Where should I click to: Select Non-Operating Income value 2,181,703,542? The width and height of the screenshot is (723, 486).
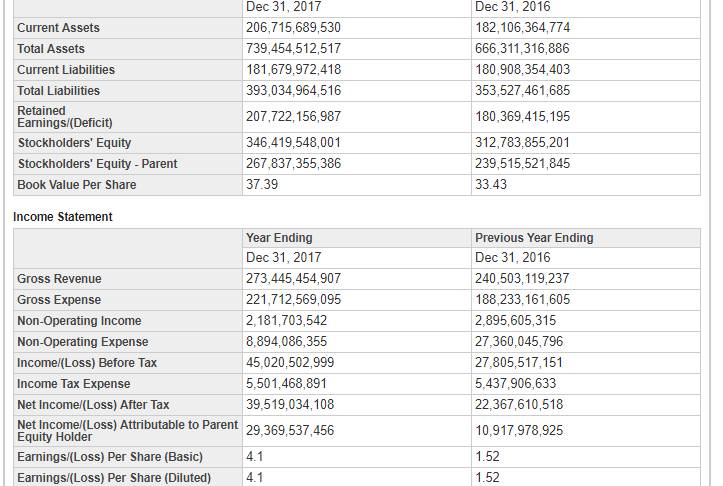coord(286,321)
